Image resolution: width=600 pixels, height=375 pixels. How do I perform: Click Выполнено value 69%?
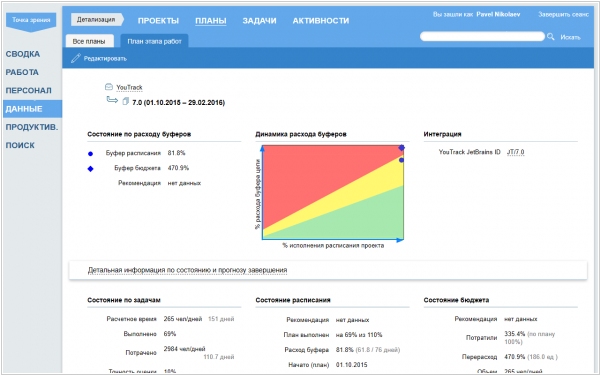[170, 334]
